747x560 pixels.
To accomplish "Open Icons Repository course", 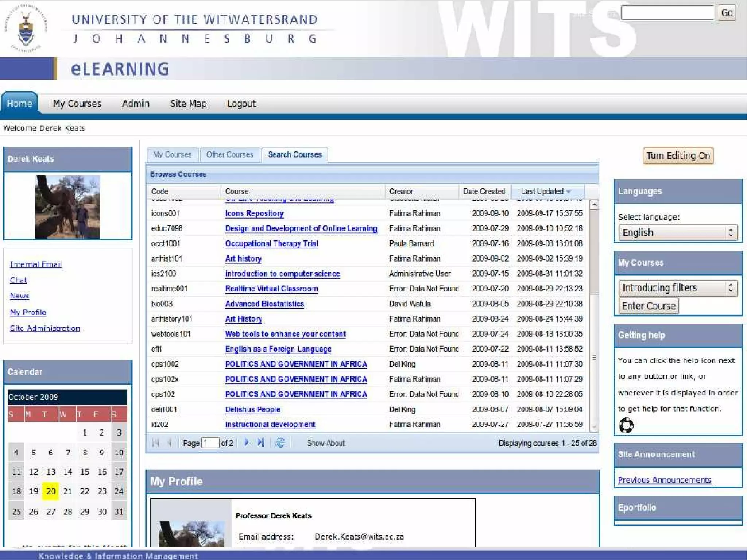I will tap(254, 213).
